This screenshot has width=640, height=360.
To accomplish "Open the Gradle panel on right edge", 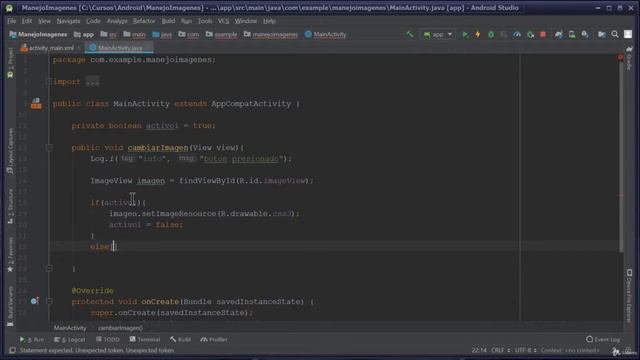I will click(629, 58).
